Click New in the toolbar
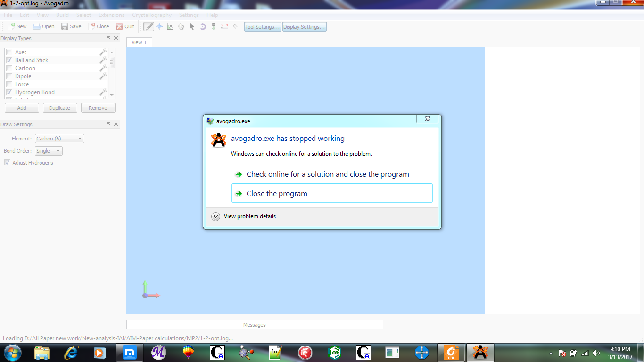 tap(17, 26)
